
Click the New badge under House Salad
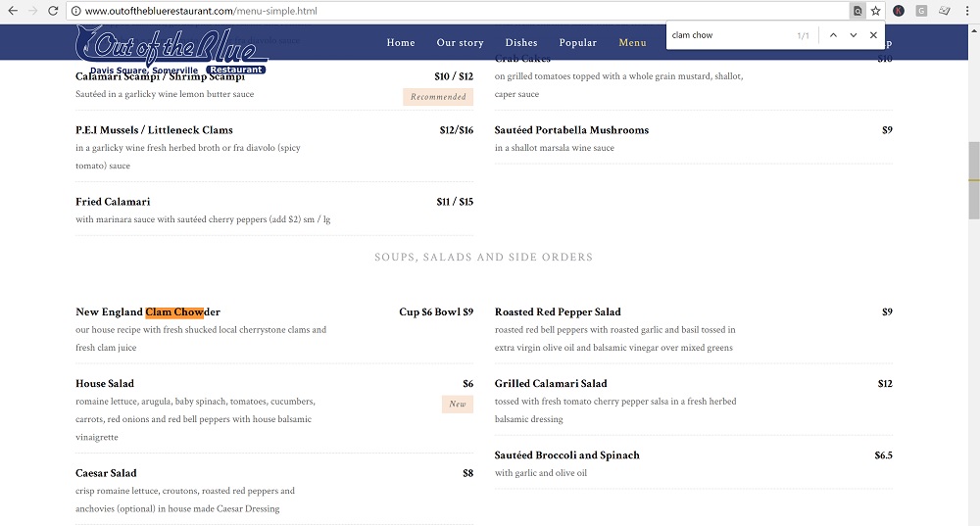[x=458, y=405]
